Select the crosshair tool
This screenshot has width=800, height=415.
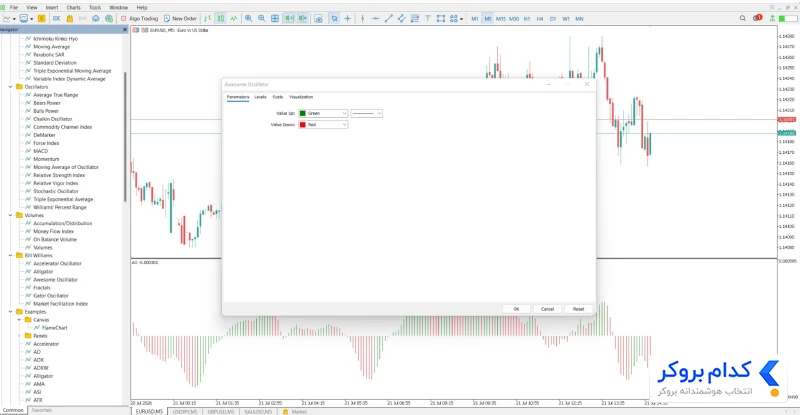pyautogui.click(x=347, y=18)
